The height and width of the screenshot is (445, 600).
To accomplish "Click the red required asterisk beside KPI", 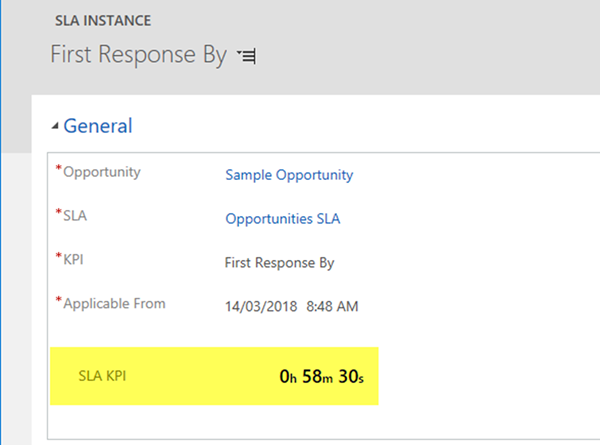I will pyautogui.click(x=58, y=258).
